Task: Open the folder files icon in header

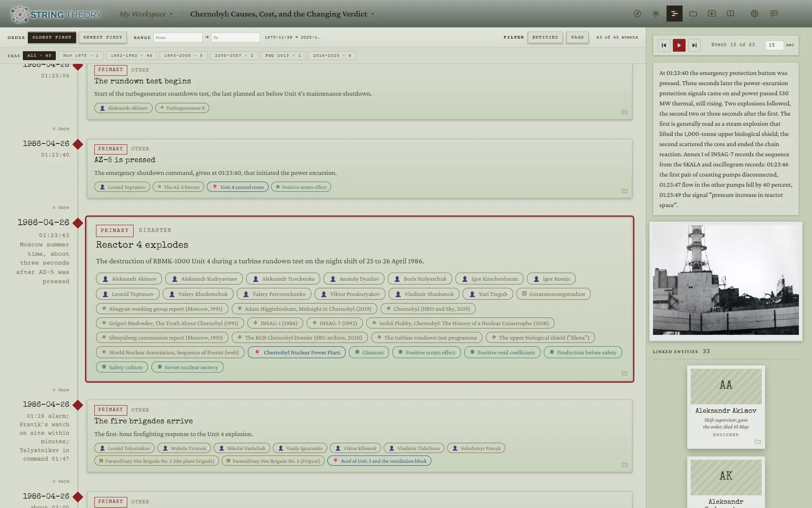Action: (x=693, y=14)
